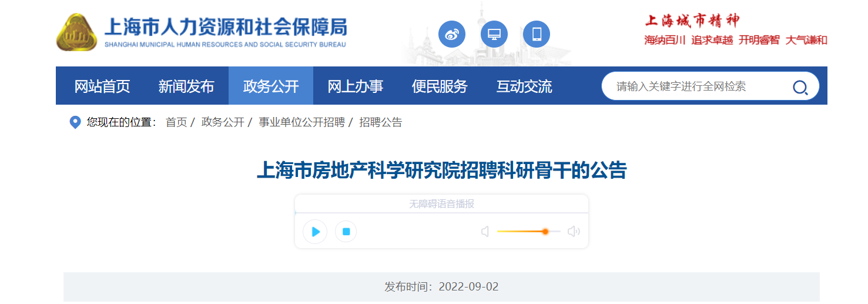Open the 互动交流 navigation item

524,86
